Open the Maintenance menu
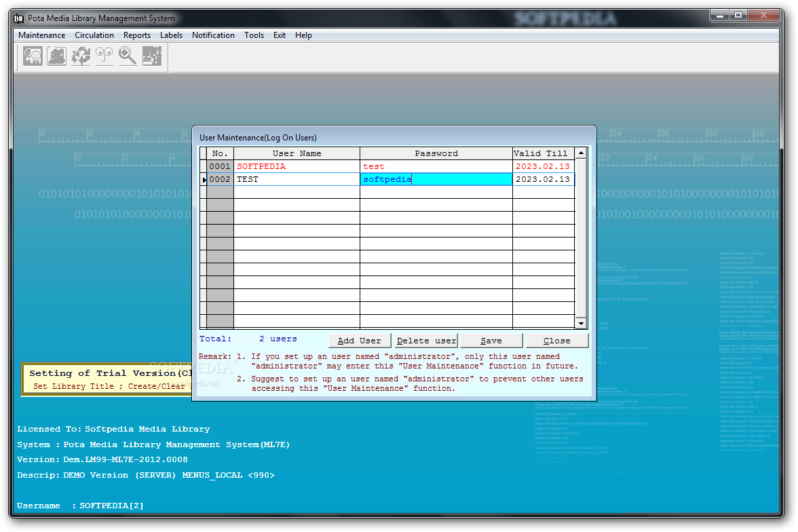The width and height of the screenshot is (798, 532). tap(42, 35)
